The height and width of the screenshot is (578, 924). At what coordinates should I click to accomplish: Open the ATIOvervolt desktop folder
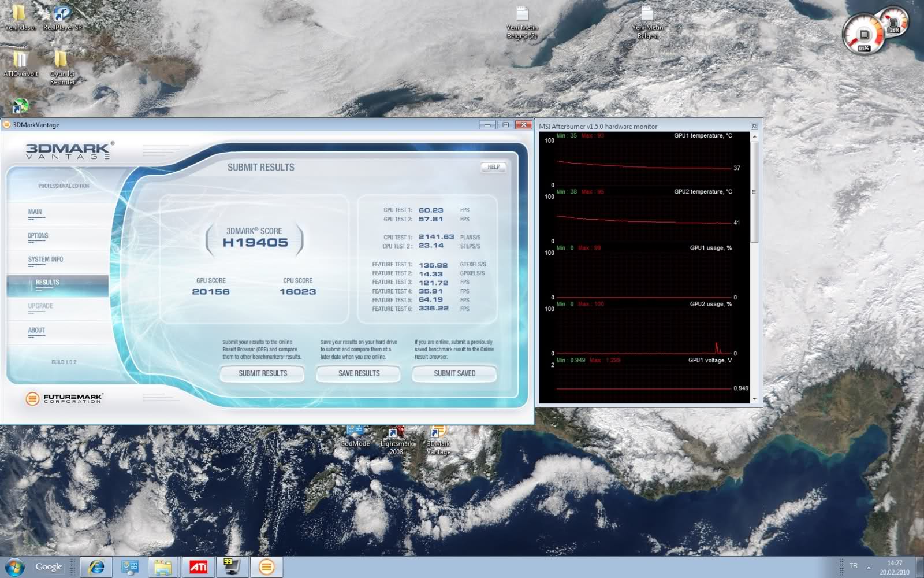(x=20, y=64)
